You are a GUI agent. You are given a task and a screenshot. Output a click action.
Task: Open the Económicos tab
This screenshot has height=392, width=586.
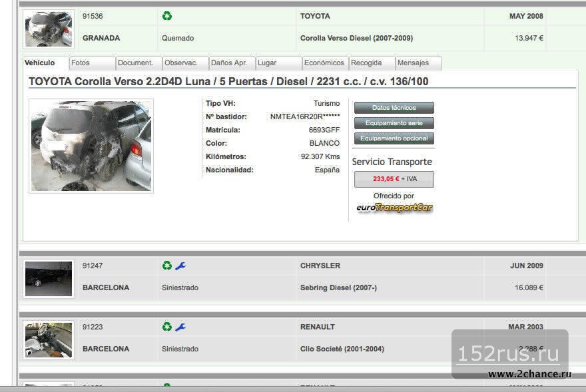(325, 63)
